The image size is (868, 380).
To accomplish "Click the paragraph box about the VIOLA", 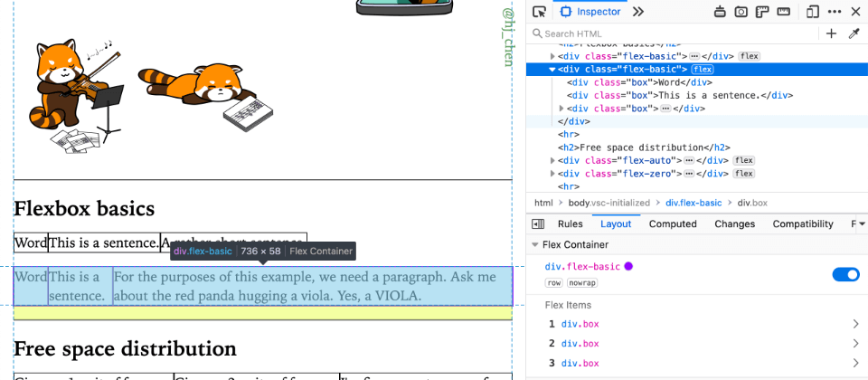I will point(313,286).
